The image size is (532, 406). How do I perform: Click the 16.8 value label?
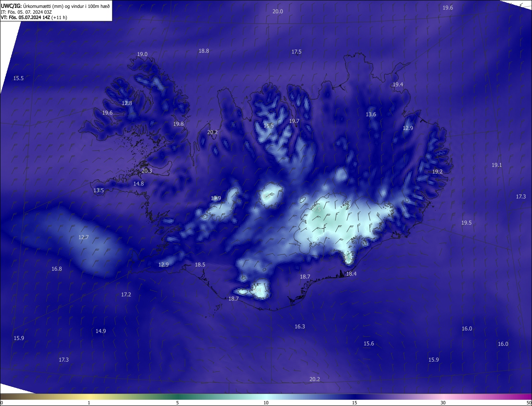coord(57,269)
